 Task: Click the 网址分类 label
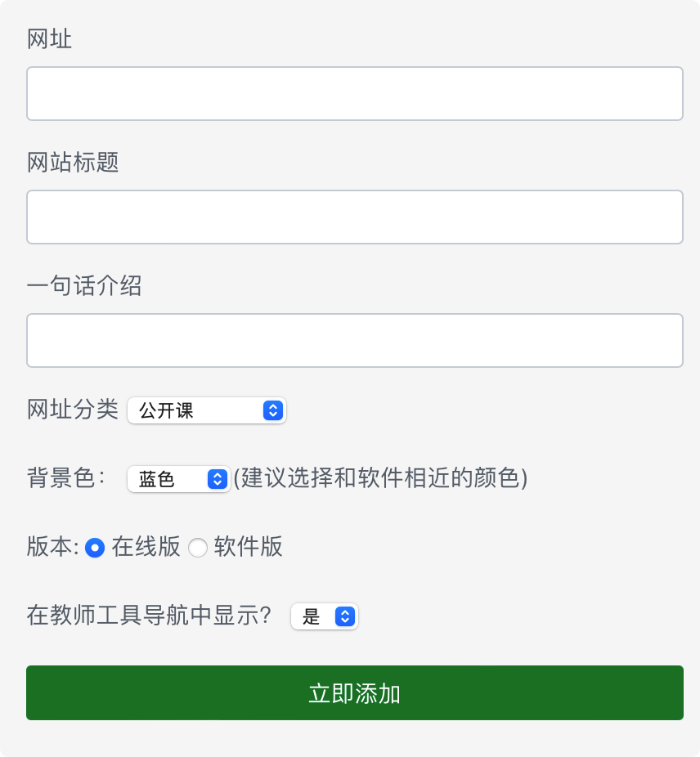pos(73,410)
